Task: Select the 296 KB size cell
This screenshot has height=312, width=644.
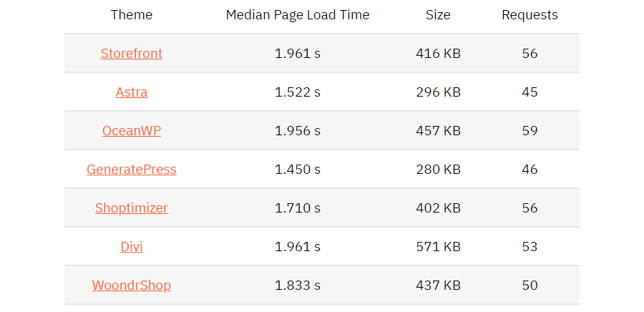Action: click(x=438, y=92)
